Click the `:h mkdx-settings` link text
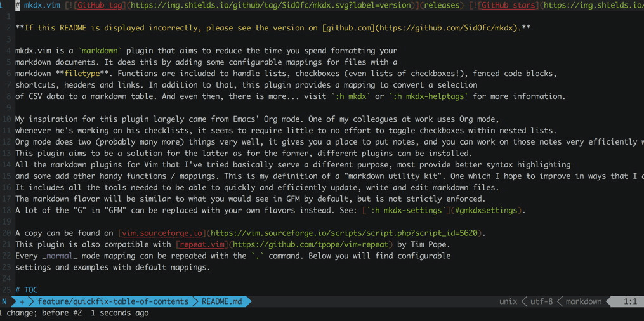 [x=406, y=211]
